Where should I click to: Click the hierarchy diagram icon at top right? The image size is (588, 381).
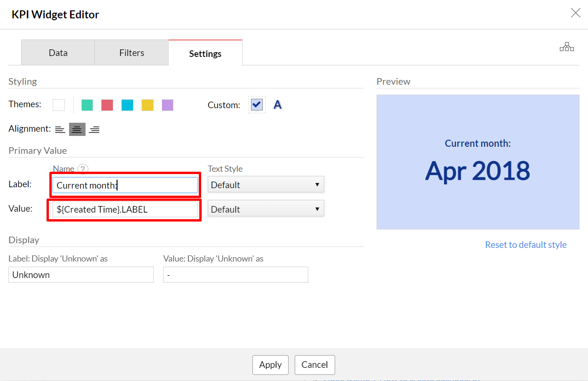566,47
